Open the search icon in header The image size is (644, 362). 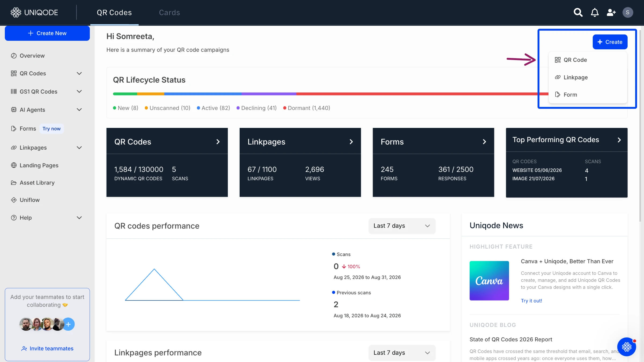(578, 12)
